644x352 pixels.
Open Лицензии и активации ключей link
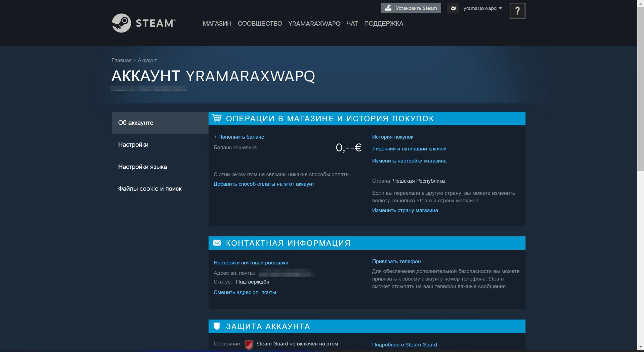click(x=409, y=149)
